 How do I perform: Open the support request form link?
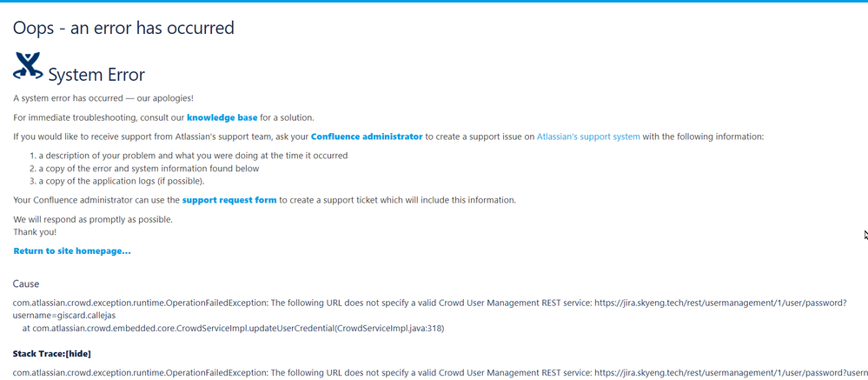[229, 200]
